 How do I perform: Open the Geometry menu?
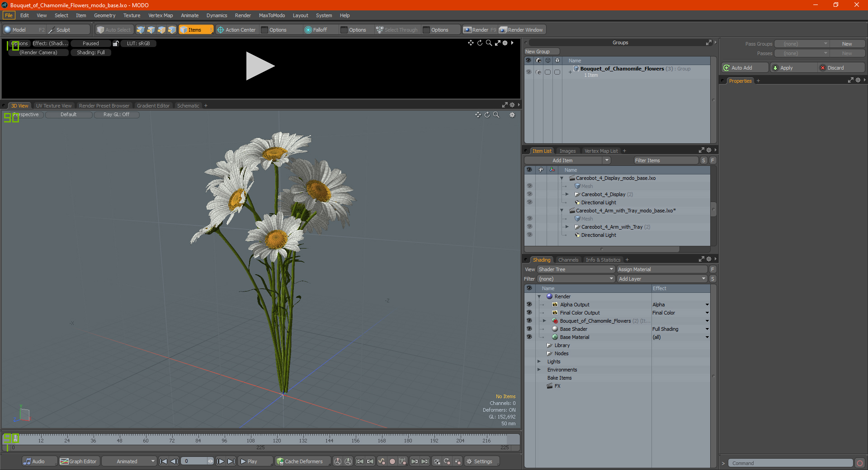[x=104, y=15]
